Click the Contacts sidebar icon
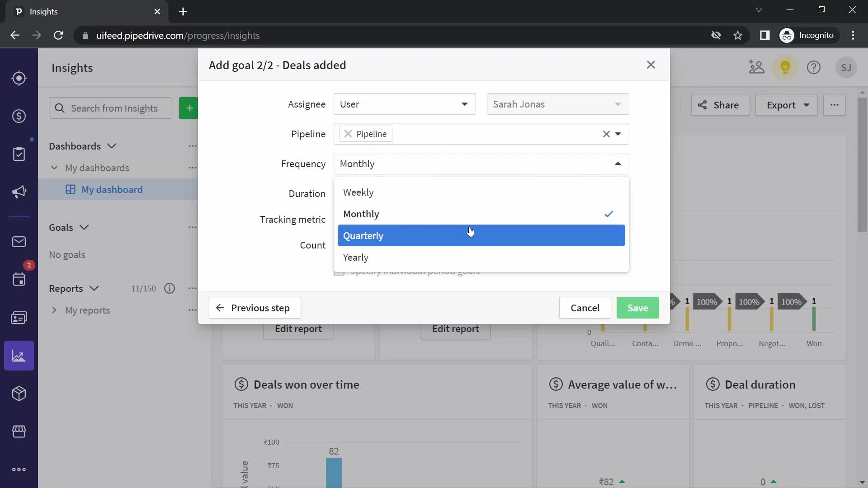This screenshot has height=488, width=868. 19,318
